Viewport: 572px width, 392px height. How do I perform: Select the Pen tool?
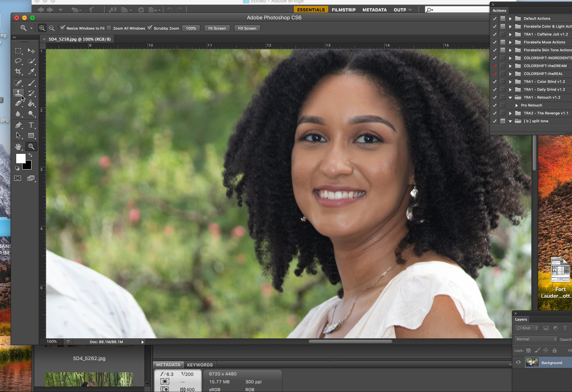tap(18, 125)
